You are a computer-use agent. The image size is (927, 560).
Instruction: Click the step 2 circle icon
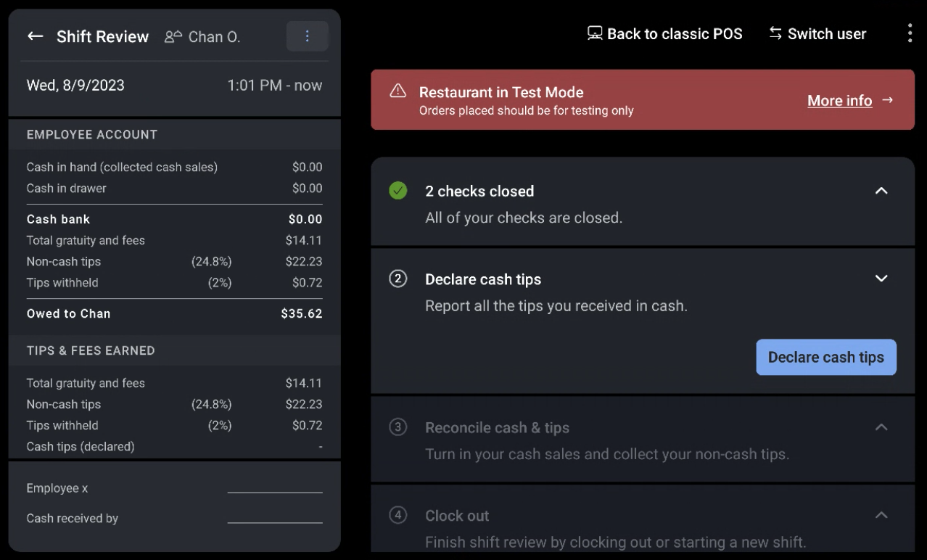[x=397, y=279]
